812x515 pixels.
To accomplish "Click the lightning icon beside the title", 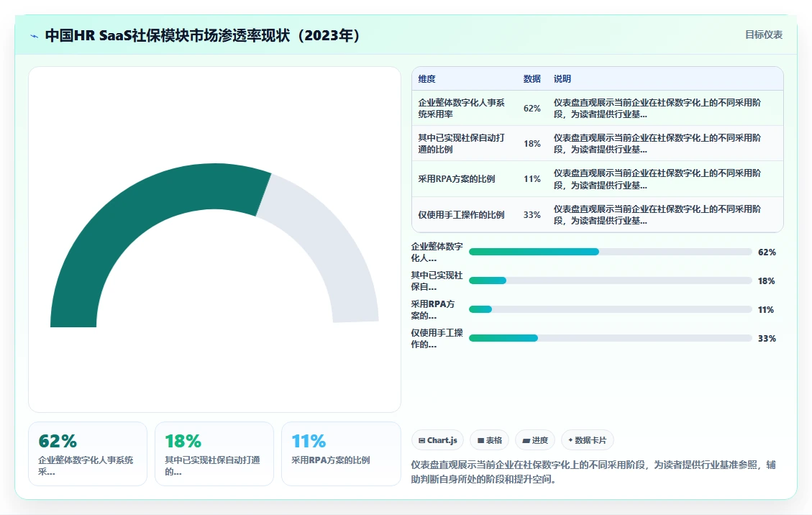I will 35,36.
